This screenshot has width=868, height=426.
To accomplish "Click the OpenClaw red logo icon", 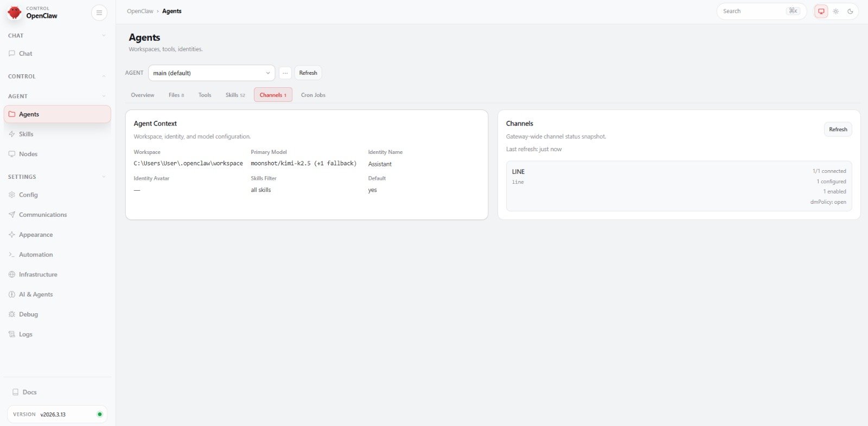I will click(x=15, y=12).
